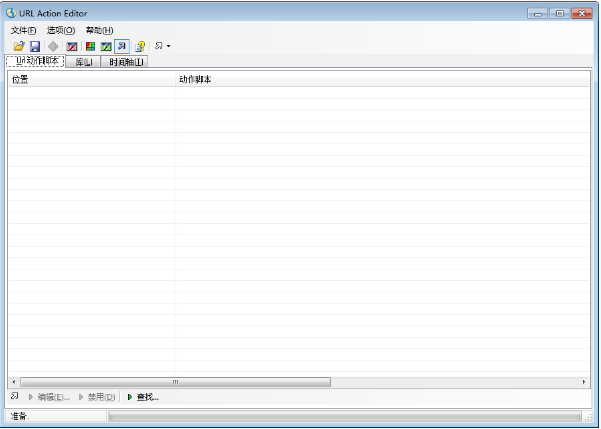Image resolution: width=601 pixels, height=429 pixels.
Task: Toggle the highlighted blue arrow toolbar icon
Action: (122, 46)
